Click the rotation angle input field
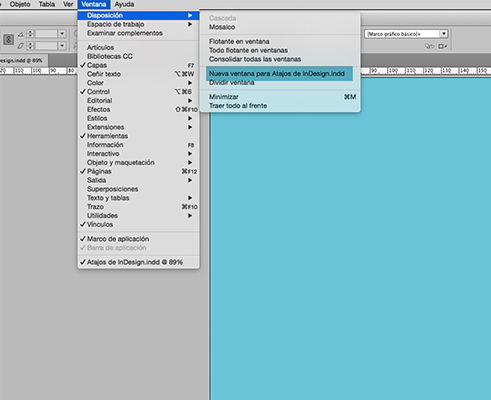This screenshot has height=400, width=491. [46, 34]
